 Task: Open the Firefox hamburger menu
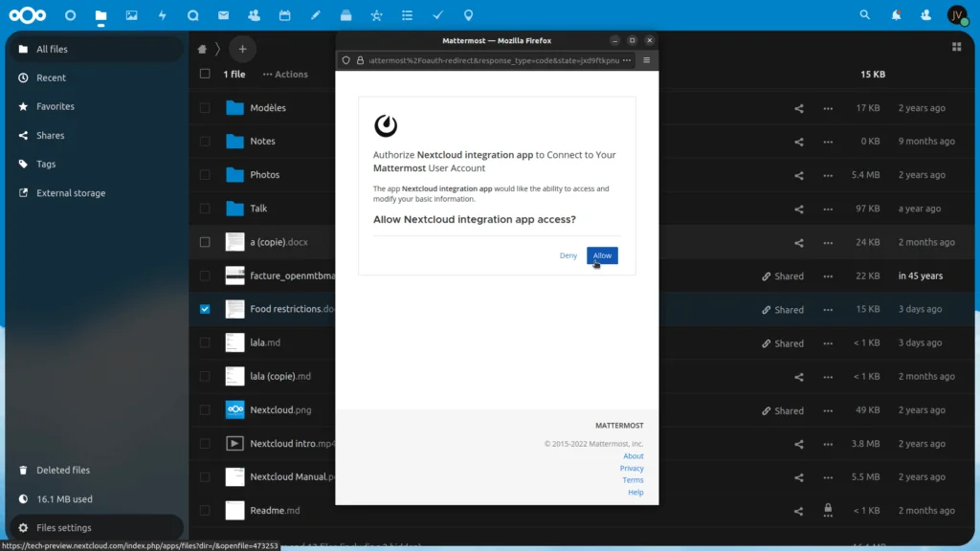click(646, 60)
